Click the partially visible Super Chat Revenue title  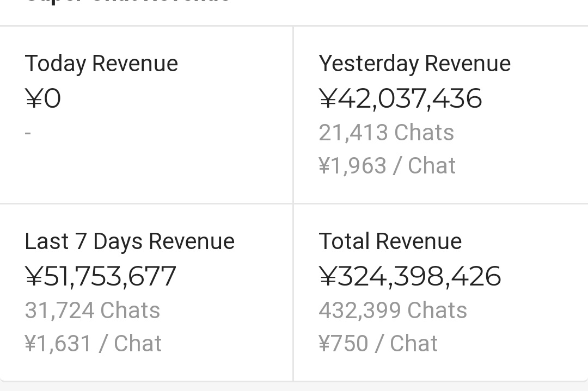pyautogui.click(x=128, y=2)
